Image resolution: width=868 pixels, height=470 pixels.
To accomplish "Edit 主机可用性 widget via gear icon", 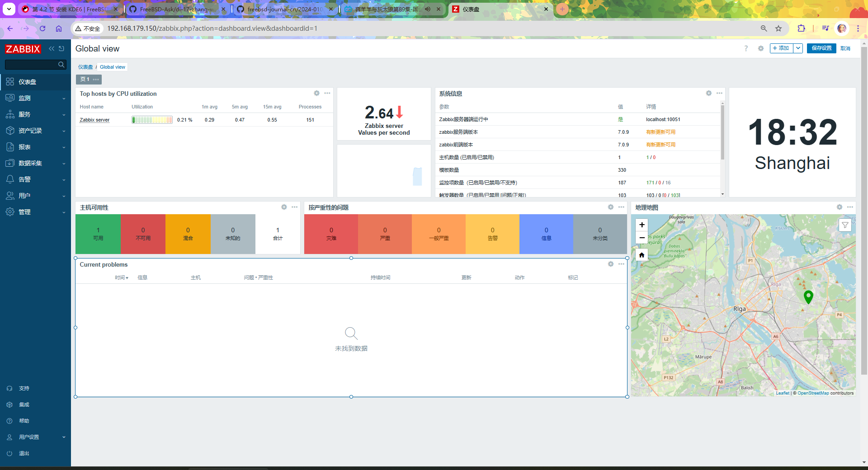I will point(284,207).
